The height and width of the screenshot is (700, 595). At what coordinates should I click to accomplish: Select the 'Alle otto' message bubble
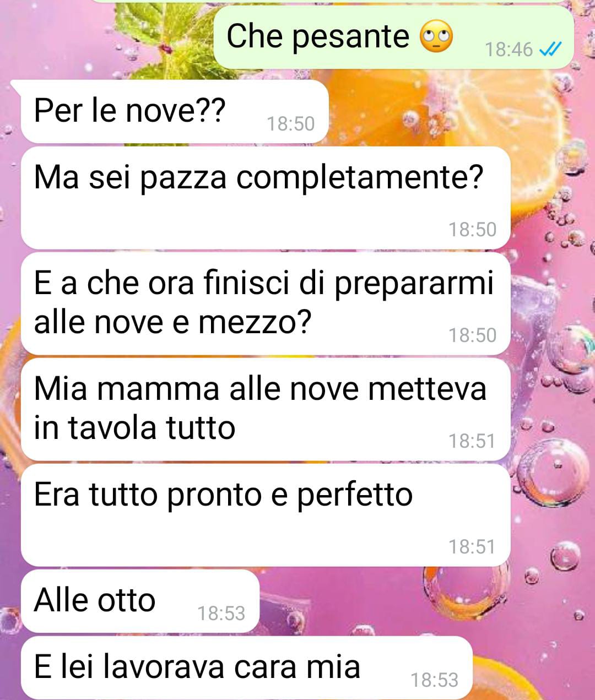(x=140, y=601)
